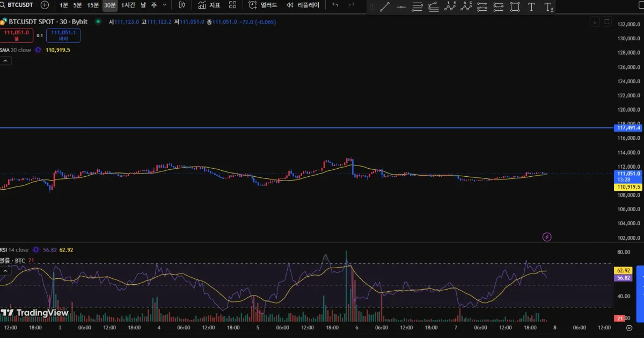The image size is (644, 338).
Task: Collapse the RSI pane legend chevron
Action: [5, 271]
